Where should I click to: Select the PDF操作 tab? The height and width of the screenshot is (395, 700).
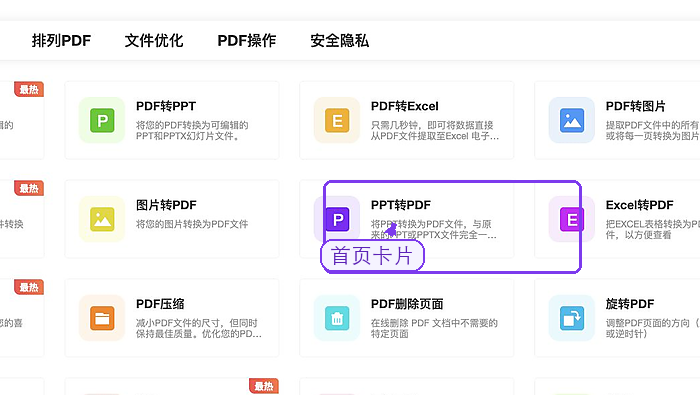click(247, 41)
